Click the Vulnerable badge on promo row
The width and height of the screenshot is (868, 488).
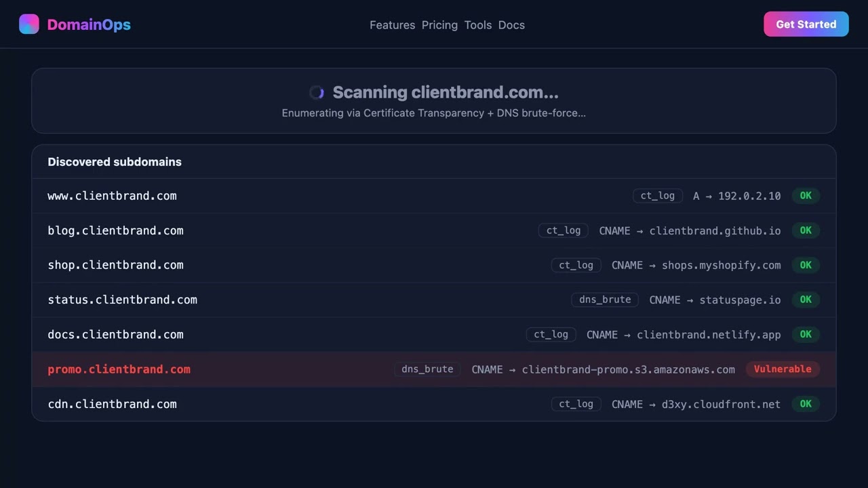[x=783, y=369]
